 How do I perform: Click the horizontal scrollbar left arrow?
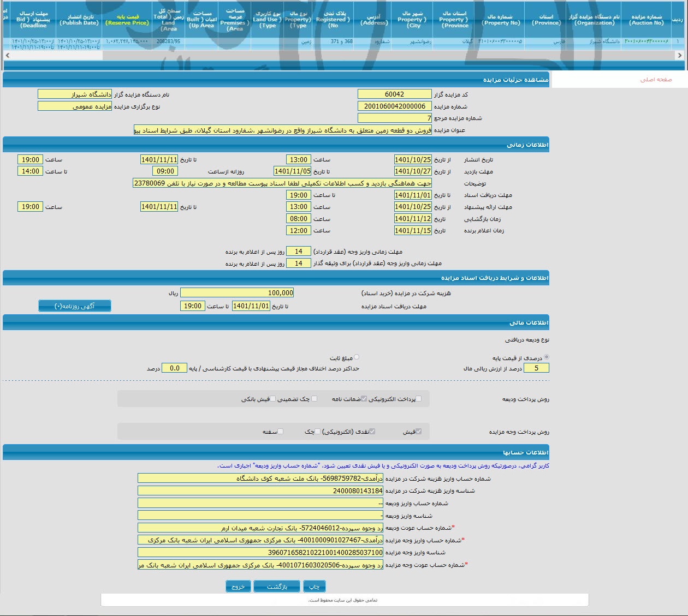7,55
